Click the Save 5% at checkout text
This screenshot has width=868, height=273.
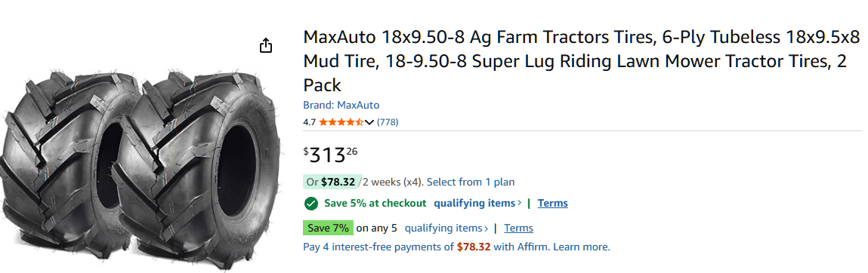click(375, 204)
